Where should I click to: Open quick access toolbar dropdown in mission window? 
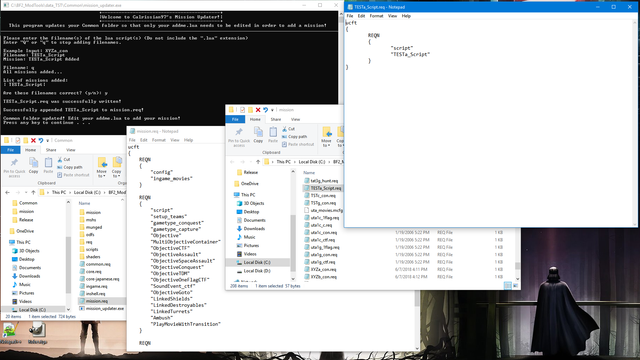coord(272,110)
